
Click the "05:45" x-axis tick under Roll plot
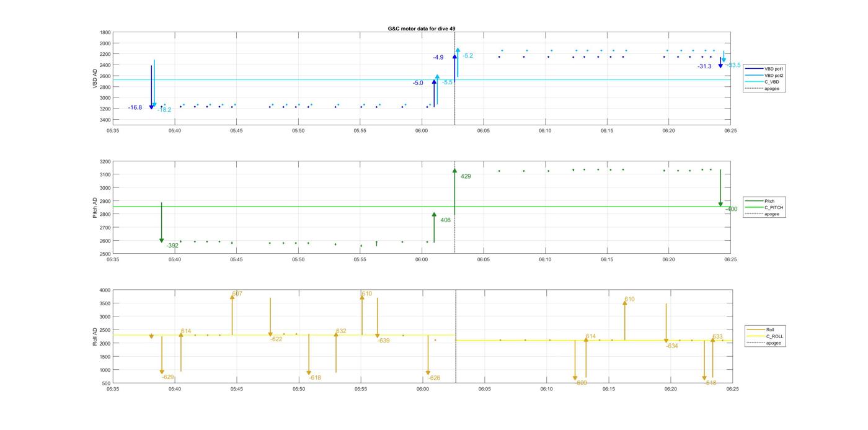coord(237,389)
